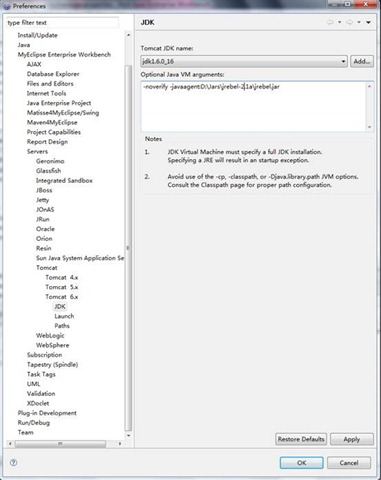Click tree horizontal scrollbar right arrow
The height and width of the screenshot is (480, 381).
[x=120, y=444]
